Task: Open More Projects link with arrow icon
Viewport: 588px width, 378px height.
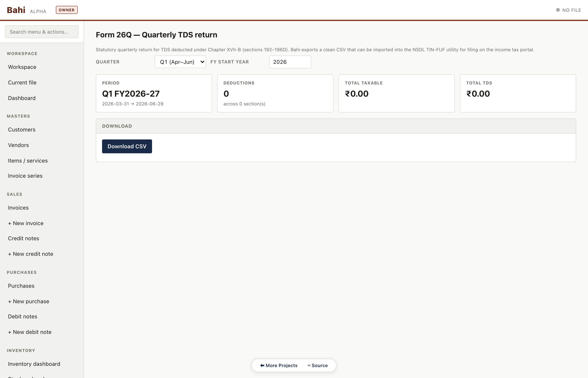Action: (x=278, y=365)
